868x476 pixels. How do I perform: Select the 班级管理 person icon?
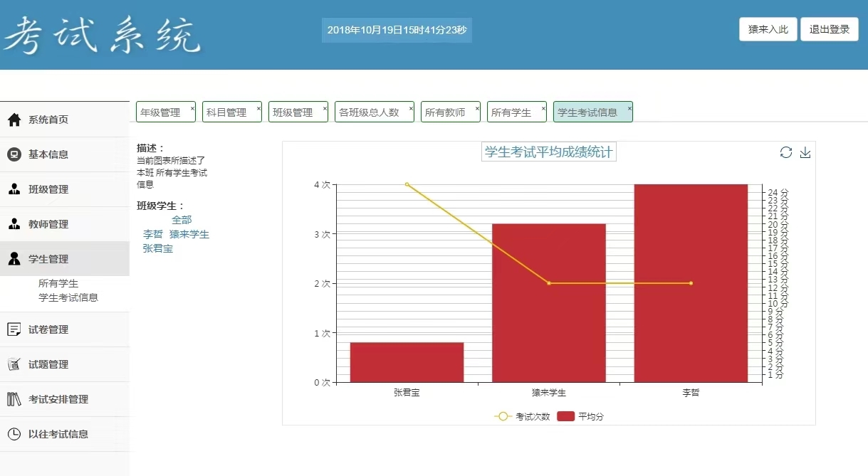click(x=16, y=189)
